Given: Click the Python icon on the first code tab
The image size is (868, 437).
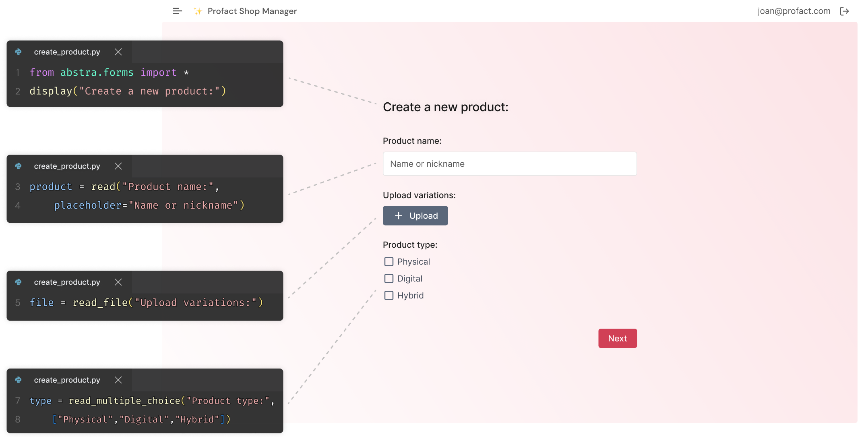Looking at the screenshot, I should pyautogui.click(x=19, y=52).
